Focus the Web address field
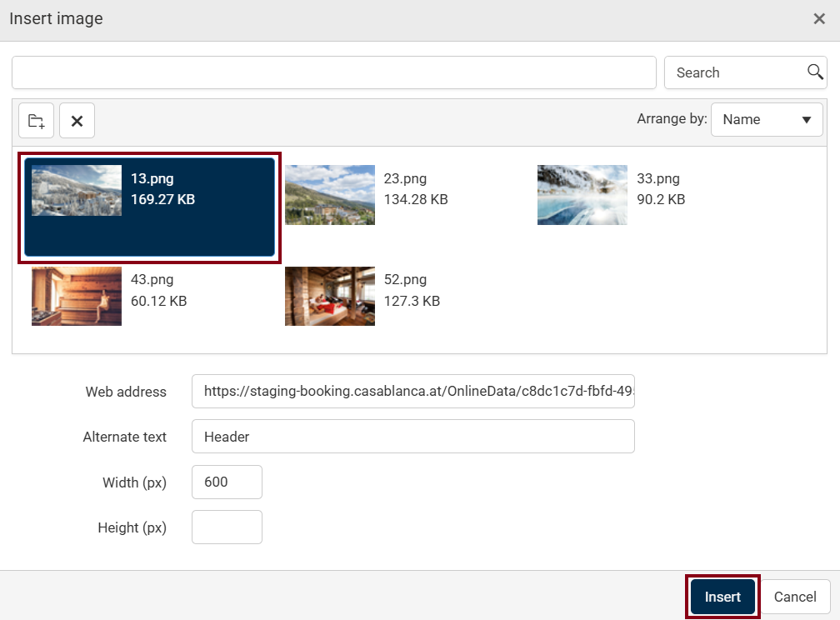The image size is (840, 620). 413,391
